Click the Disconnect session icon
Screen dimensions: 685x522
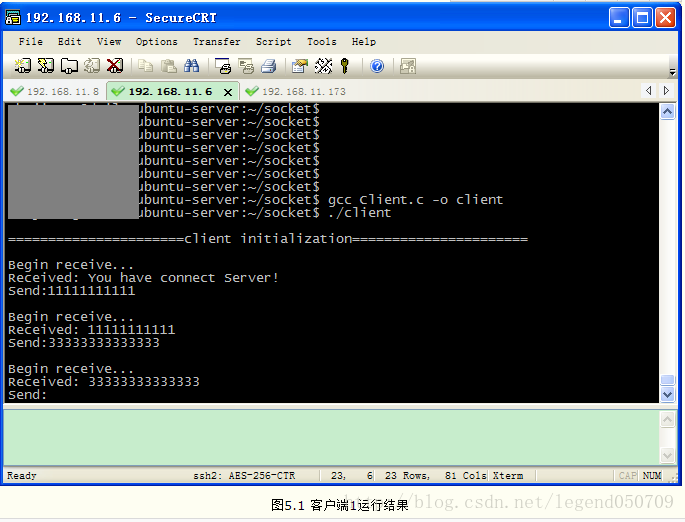115,66
